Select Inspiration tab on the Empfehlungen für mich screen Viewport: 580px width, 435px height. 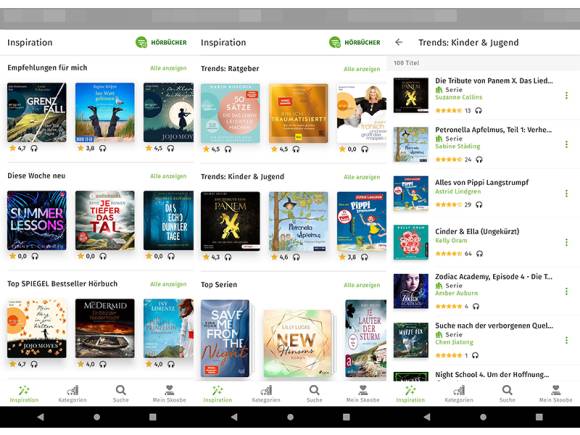[24, 394]
